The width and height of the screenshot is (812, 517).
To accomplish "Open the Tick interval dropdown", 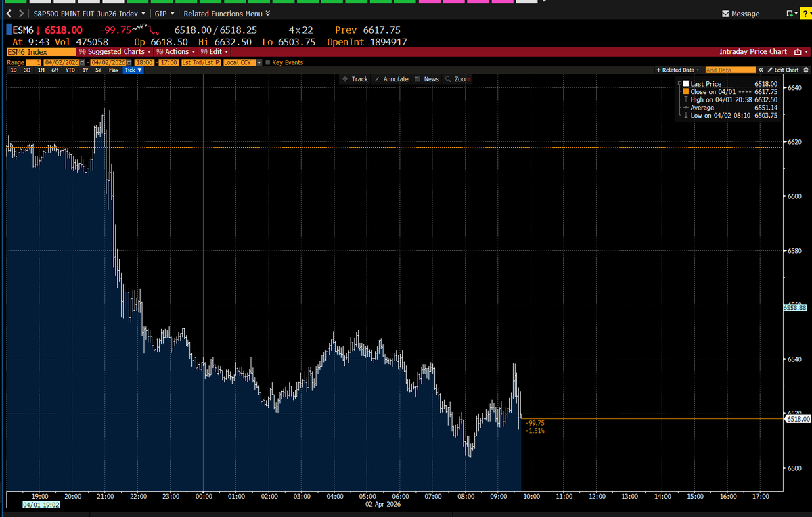I will [133, 70].
